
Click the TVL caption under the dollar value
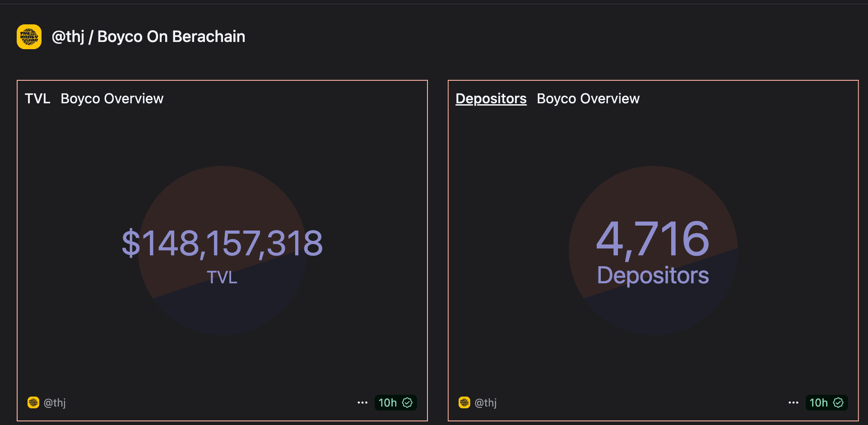point(222,277)
